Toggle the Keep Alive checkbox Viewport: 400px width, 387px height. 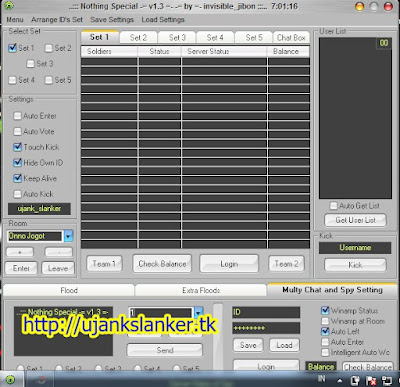[x=17, y=178]
